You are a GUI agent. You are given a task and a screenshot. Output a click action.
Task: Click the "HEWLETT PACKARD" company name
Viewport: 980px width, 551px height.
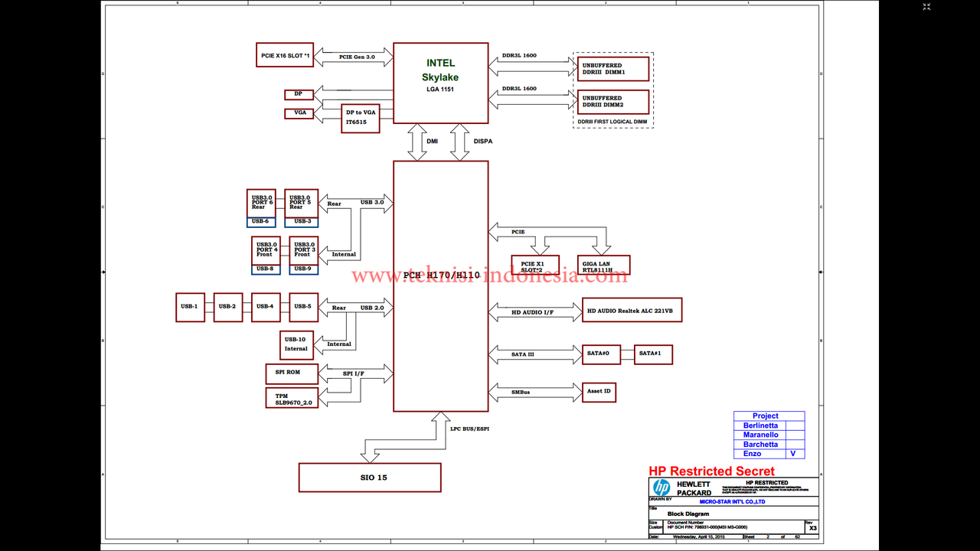pyautogui.click(x=694, y=488)
